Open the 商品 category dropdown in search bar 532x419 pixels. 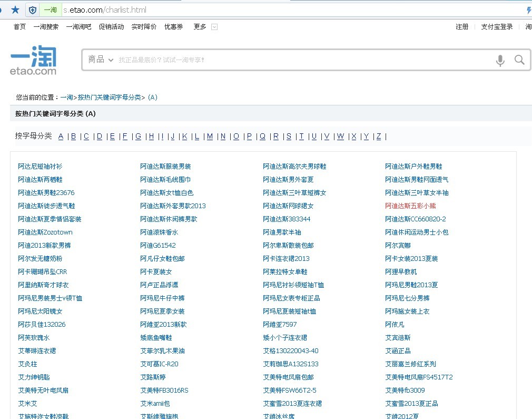click(100, 60)
